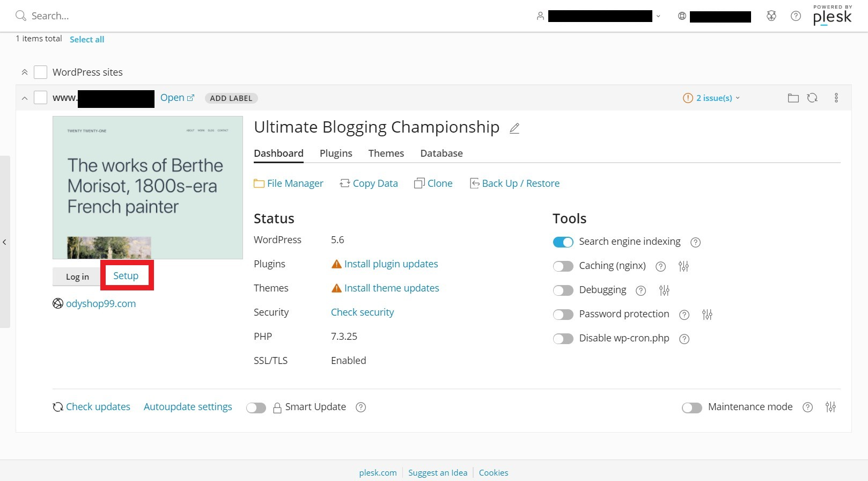Switch to the Dashboard tab
Screen dimensions: 868x481
[278, 154]
